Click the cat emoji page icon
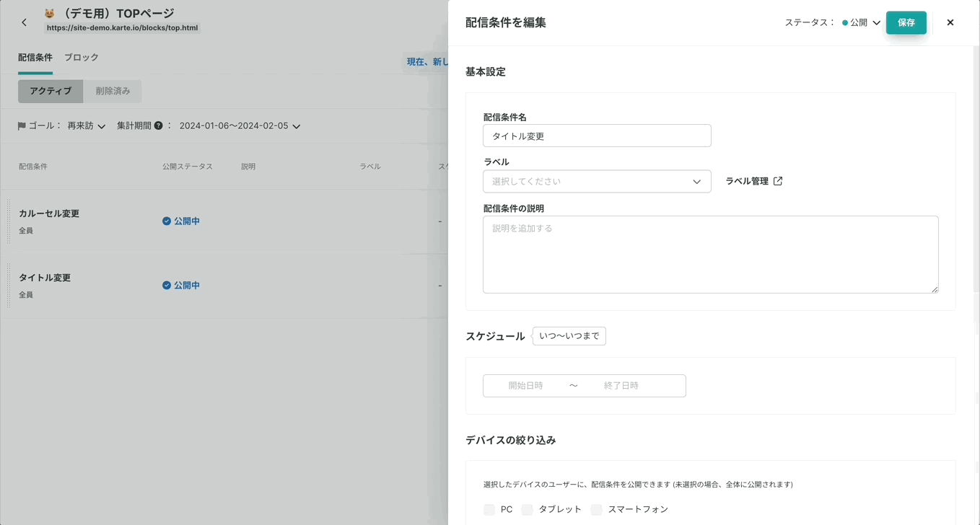The image size is (980, 525). (x=50, y=13)
